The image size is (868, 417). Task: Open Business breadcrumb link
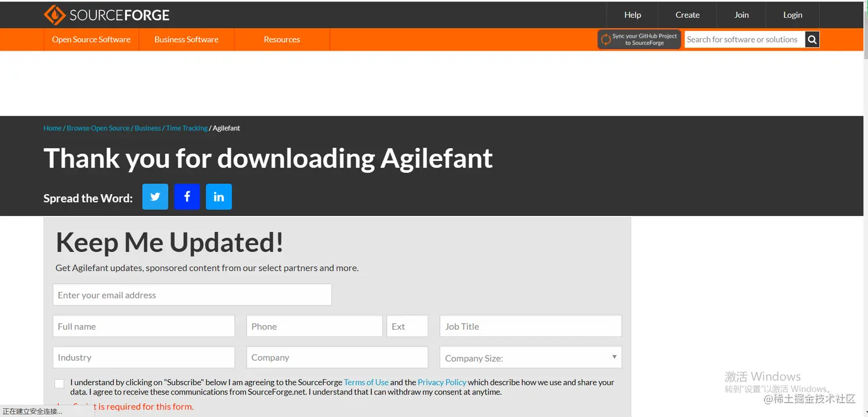click(x=148, y=128)
